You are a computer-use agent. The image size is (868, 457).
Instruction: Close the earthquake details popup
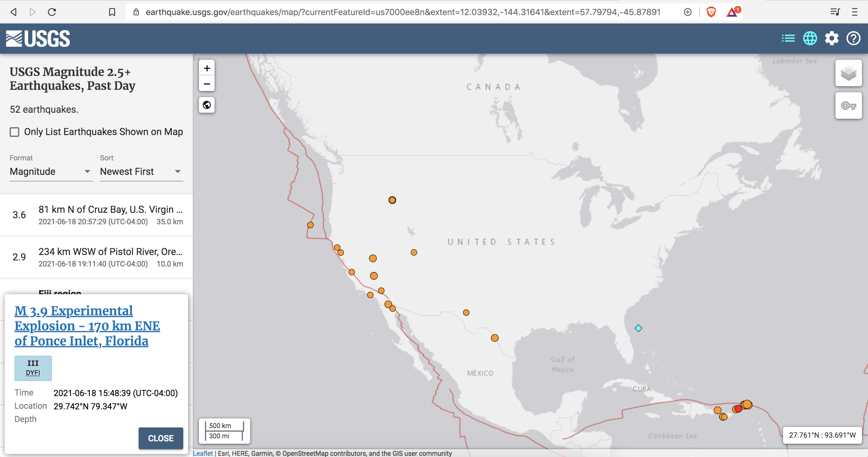161,438
